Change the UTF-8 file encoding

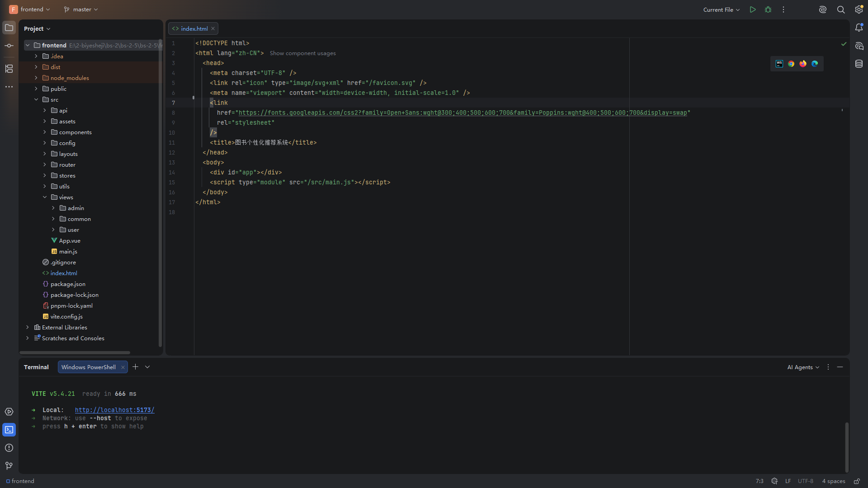pos(806,481)
